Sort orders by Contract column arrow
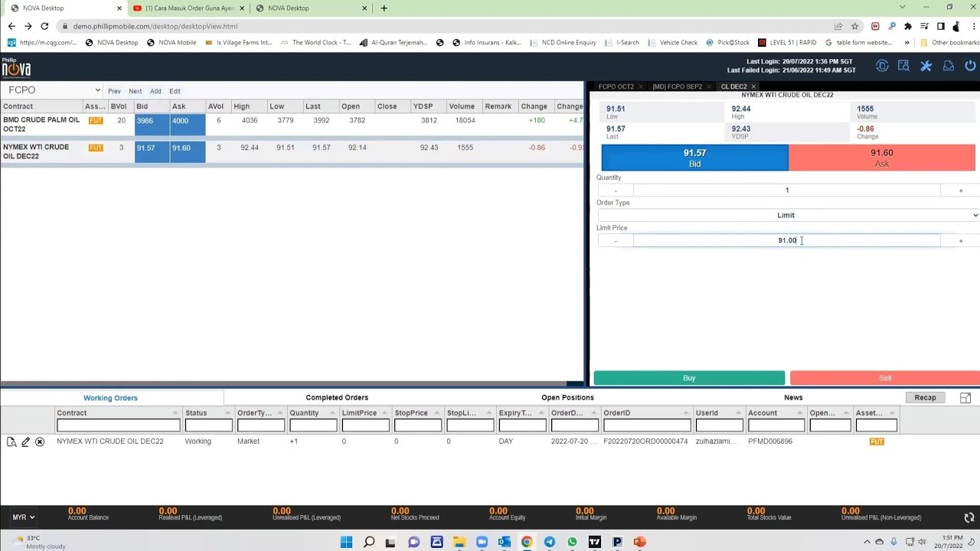The width and height of the screenshot is (980, 551). pos(175,413)
